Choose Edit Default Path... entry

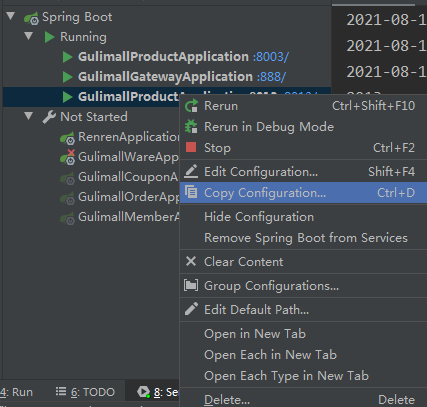pyautogui.click(x=303, y=310)
